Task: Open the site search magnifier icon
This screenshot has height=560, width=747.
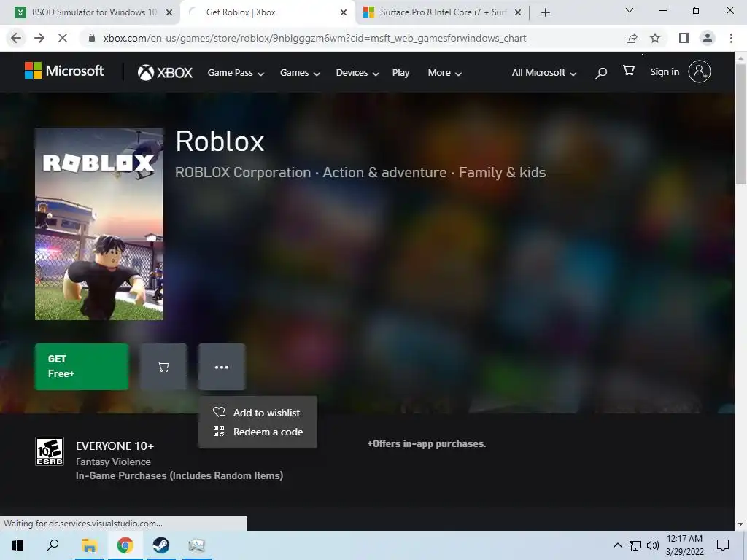Action: (x=601, y=73)
